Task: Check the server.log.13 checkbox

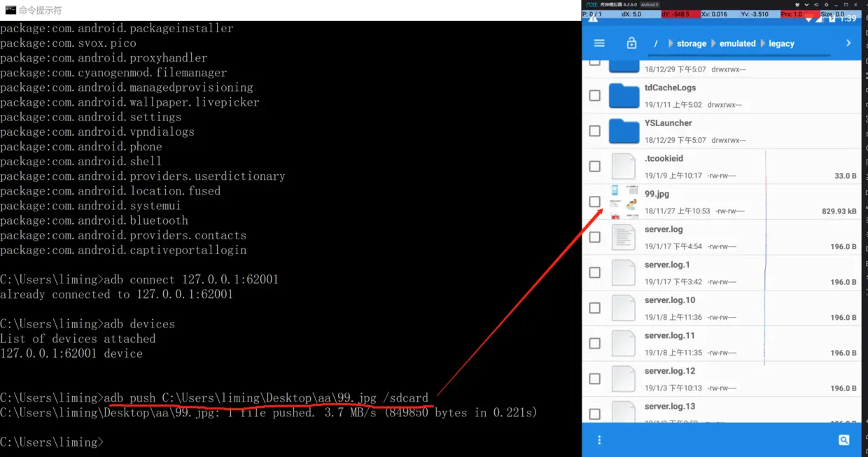Action: point(595,414)
